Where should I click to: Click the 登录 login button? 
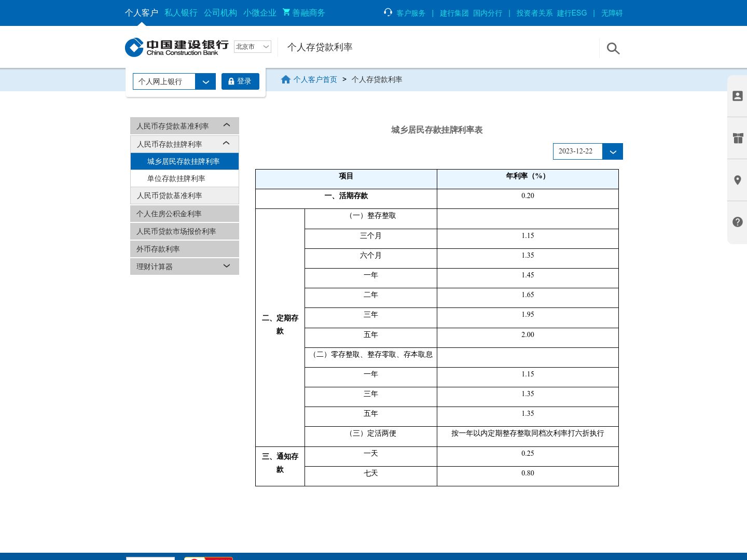coord(240,81)
